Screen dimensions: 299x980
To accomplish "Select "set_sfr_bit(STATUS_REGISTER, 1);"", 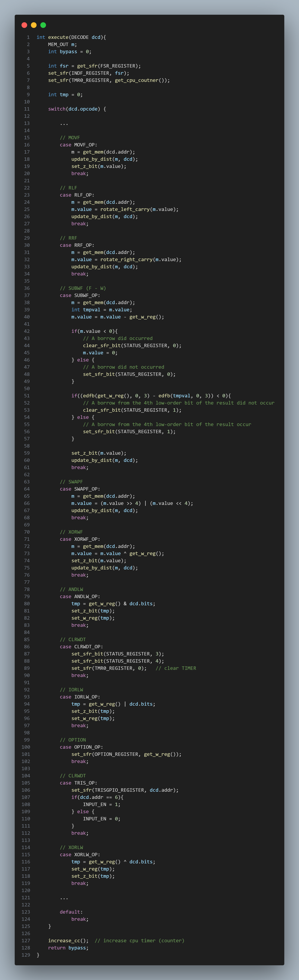I will (x=129, y=432).
